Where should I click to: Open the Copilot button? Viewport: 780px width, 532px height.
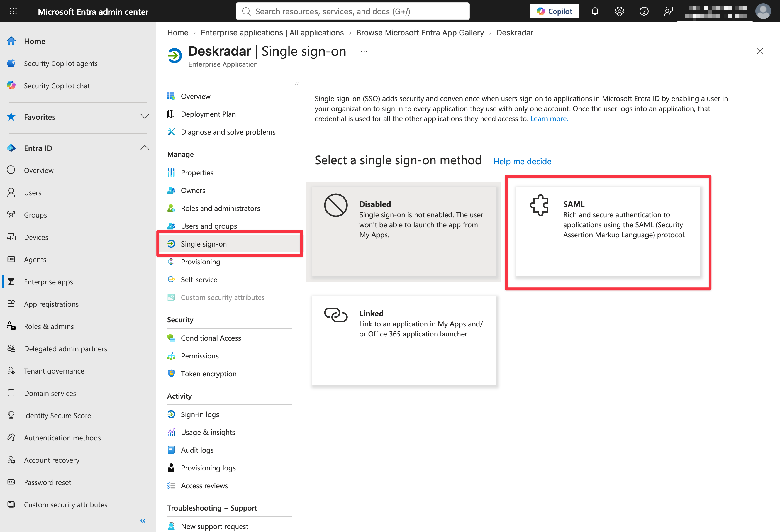(x=554, y=11)
